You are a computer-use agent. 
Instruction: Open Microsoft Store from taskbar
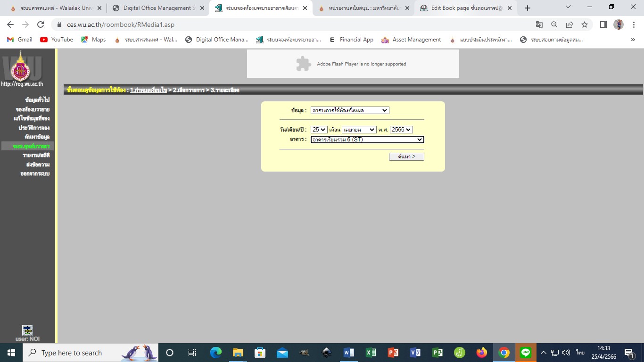pyautogui.click(x=260, y=353)
